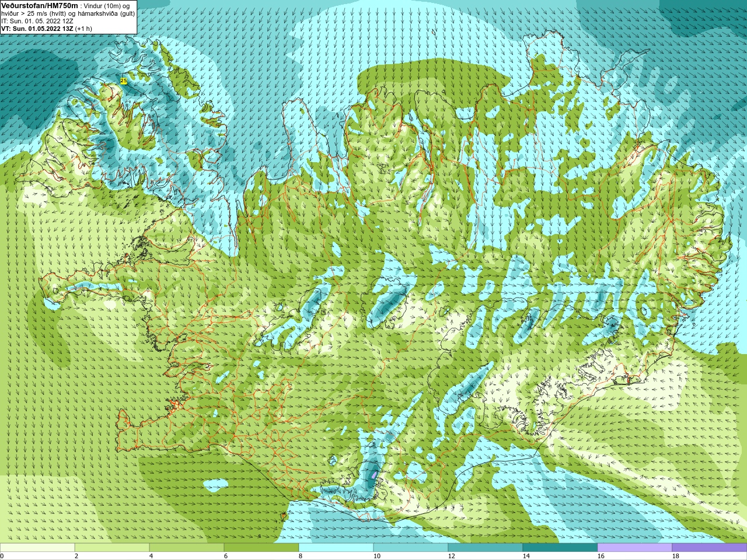Click the Veðurstofan/HM750m title text
This screenshot has width=747, height=560.
40,5
